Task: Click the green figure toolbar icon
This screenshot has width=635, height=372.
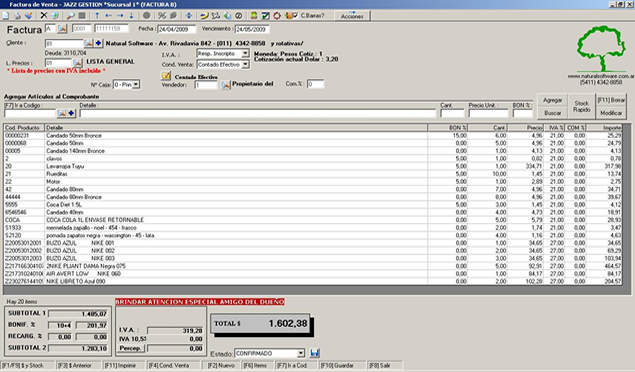Action: pyautogui.click(x=254, y=15)
